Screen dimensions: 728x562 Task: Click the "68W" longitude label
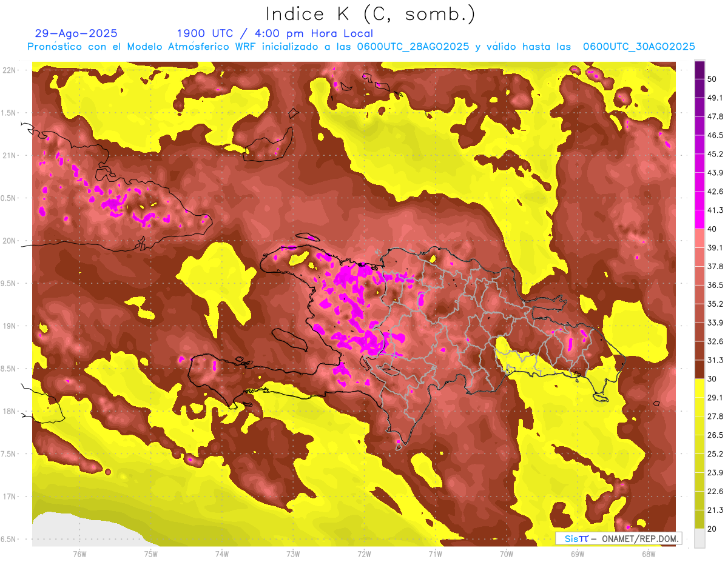point(649,554)
